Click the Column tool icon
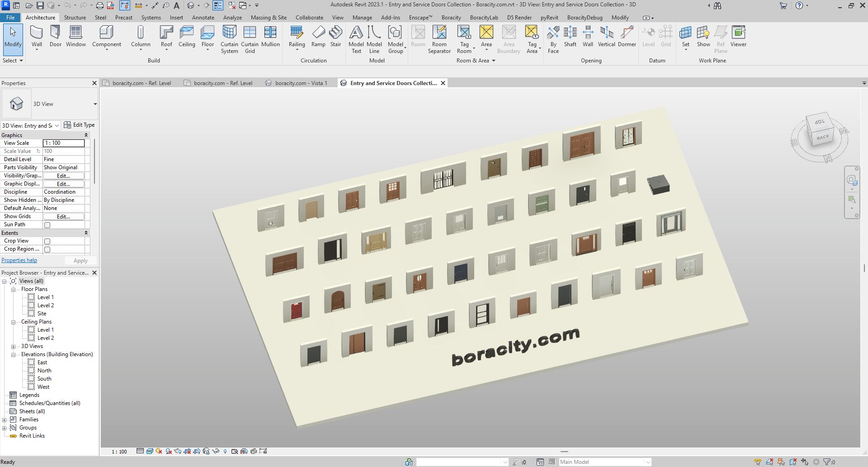The image size is (868, 467). click(x=141, y=33)
